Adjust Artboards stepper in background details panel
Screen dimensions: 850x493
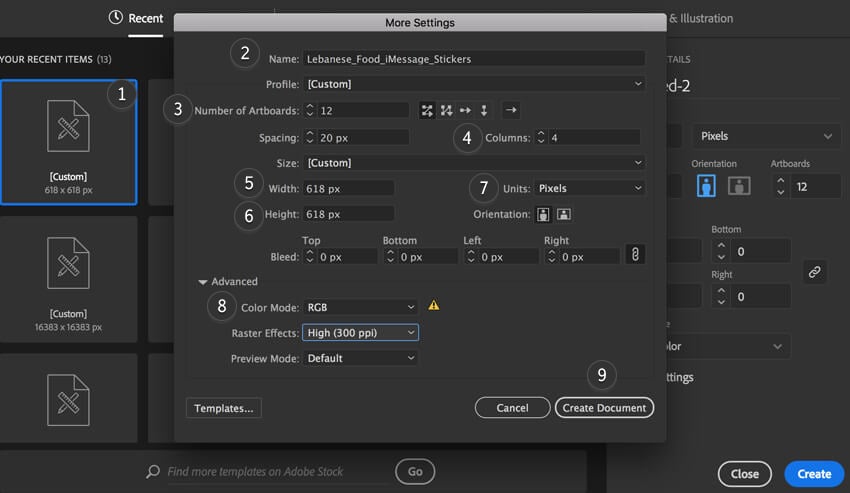pyautogui.click(x=781, y=187)
